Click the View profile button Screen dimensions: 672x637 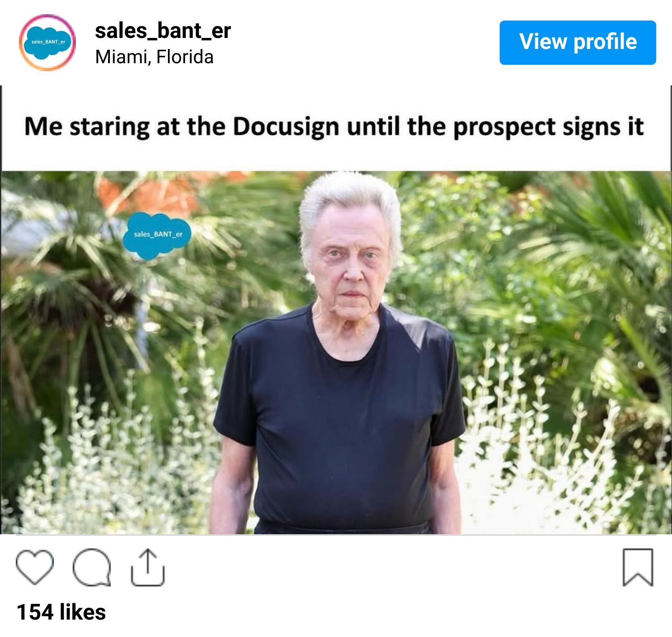578,43
